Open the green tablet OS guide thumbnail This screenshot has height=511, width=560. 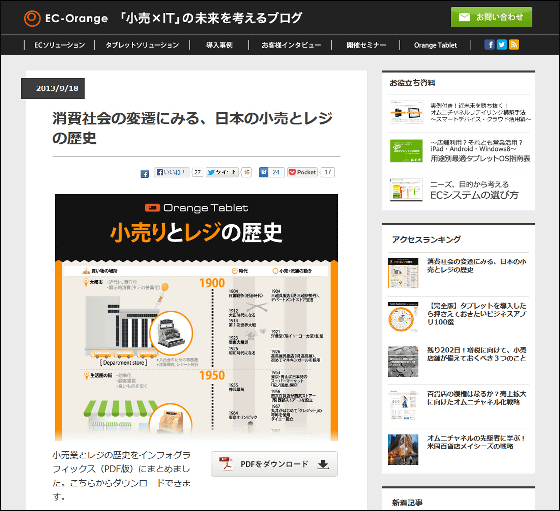click(x=406, y=151)
